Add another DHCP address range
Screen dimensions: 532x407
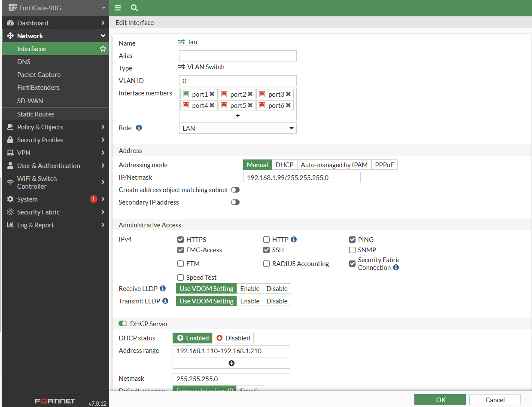[231, 363]
